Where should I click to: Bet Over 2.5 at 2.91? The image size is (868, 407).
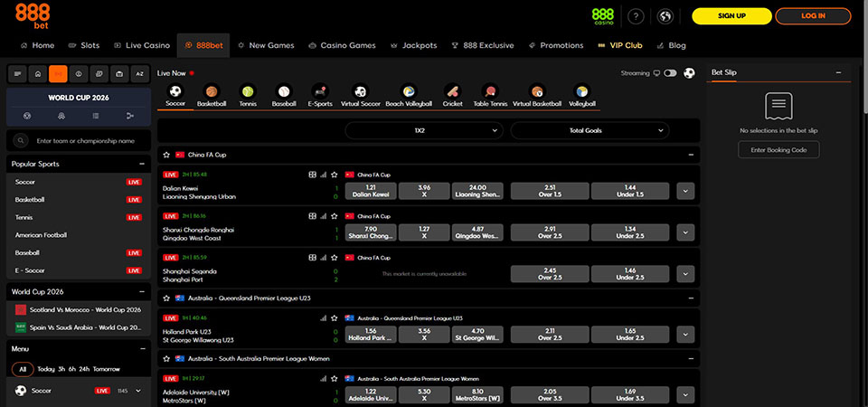click(x=550, y=232)
